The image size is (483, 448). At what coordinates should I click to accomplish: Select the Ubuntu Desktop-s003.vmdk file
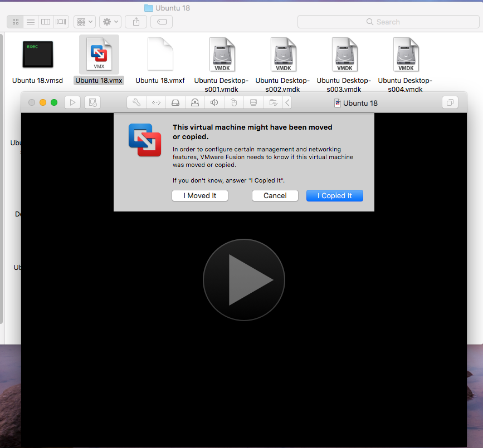pos(344,65)
